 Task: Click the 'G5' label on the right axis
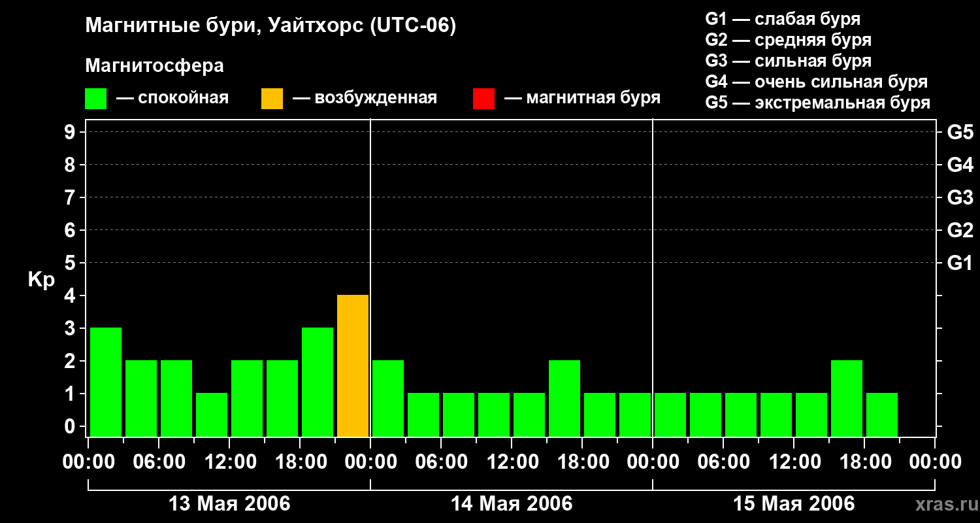[960, 132]
